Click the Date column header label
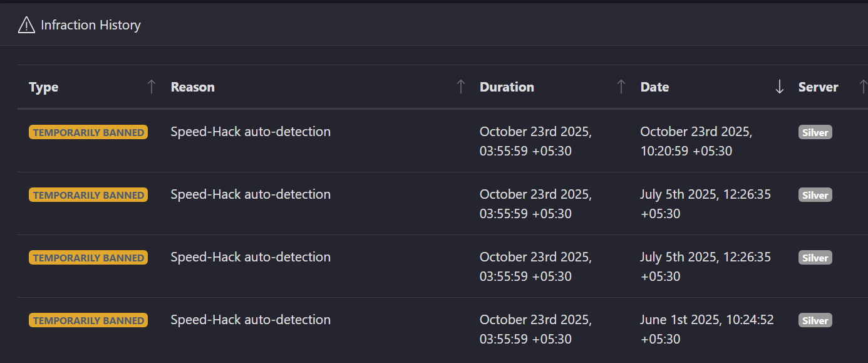Image resolution: width=868 pixels, height=363 pixels. point(654,87)
